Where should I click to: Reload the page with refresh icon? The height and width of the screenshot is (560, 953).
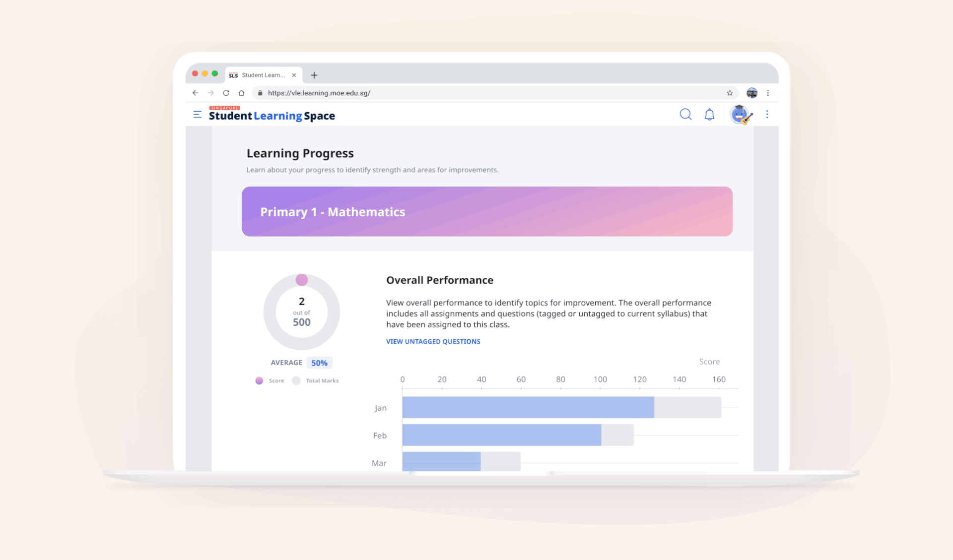(x=226, y=93)
